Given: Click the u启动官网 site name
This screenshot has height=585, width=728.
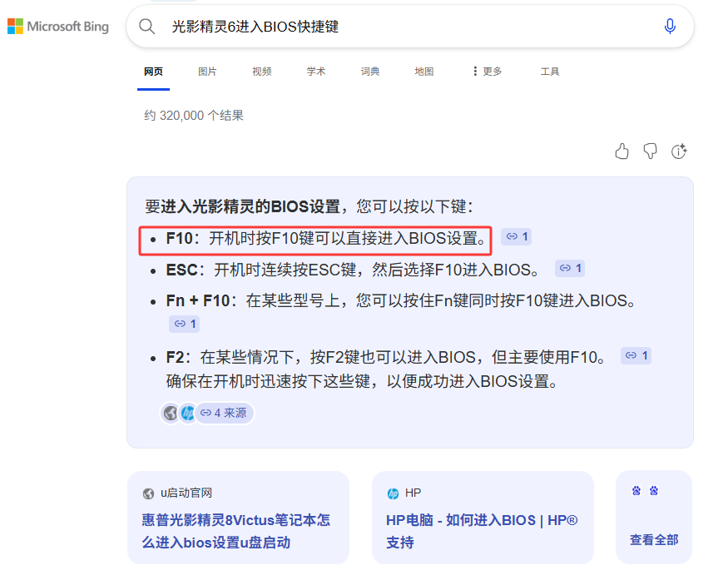Looking at the screenshot, I should [x=186, y=493].
